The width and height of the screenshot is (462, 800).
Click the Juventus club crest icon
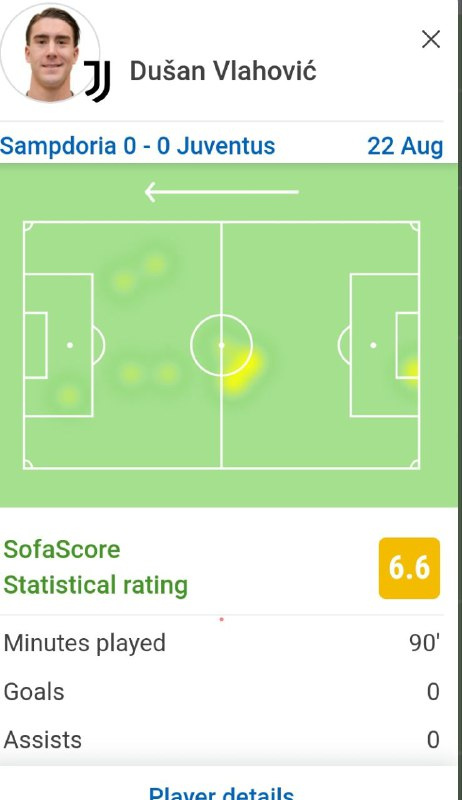98,81
